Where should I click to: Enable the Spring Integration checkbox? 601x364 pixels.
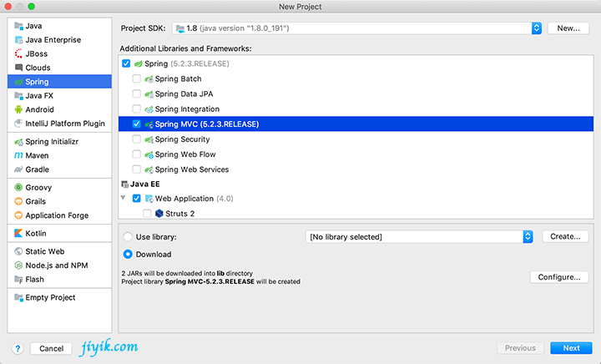tap(136, 109)
